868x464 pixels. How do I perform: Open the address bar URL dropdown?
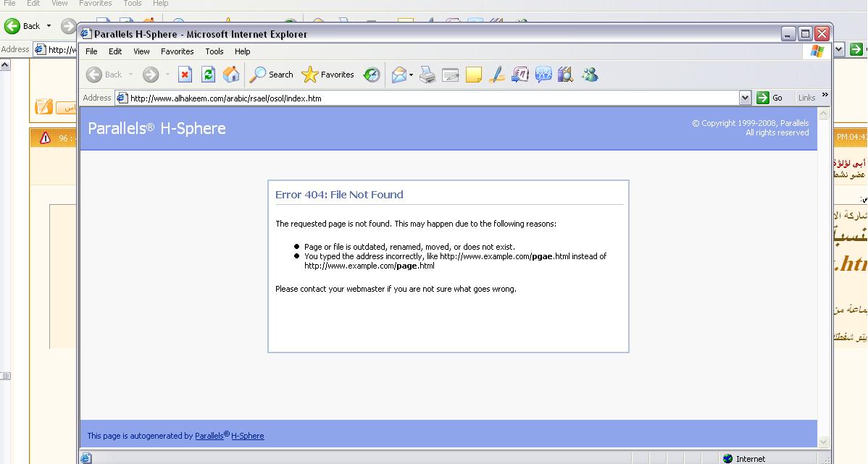pyautogui.click(x=745, y=98)
